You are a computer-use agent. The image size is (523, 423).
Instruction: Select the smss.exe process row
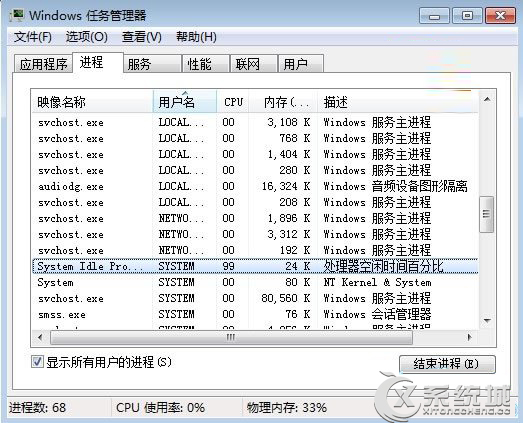tap(255, 314)
